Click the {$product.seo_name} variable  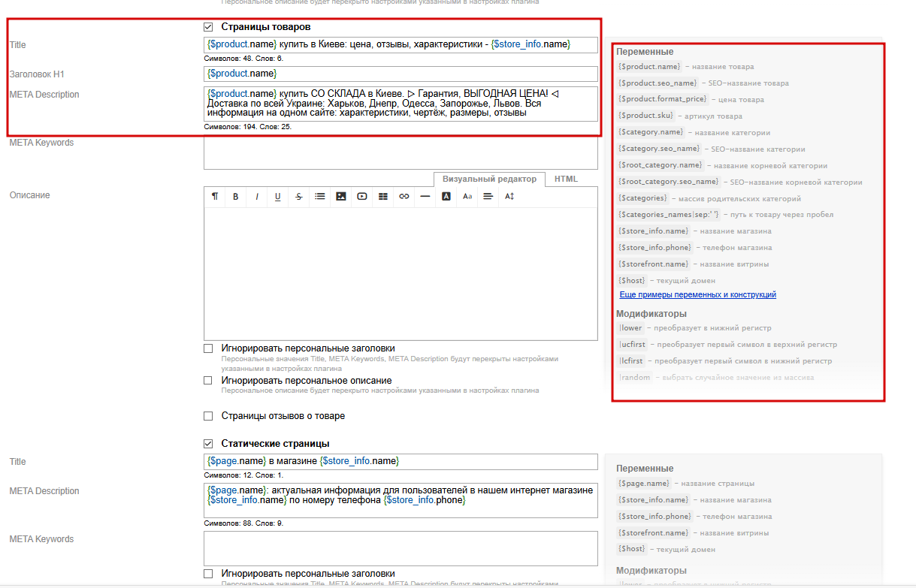[658, 83]
